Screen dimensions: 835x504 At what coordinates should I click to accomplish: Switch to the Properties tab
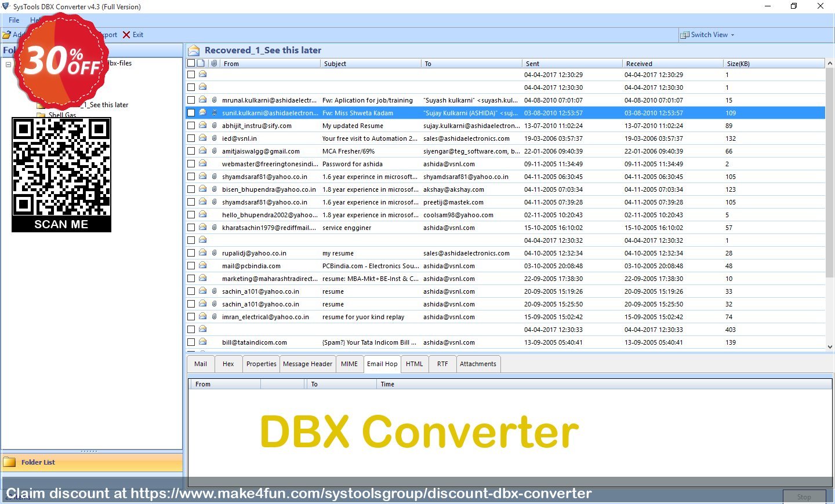click(262, 364)
